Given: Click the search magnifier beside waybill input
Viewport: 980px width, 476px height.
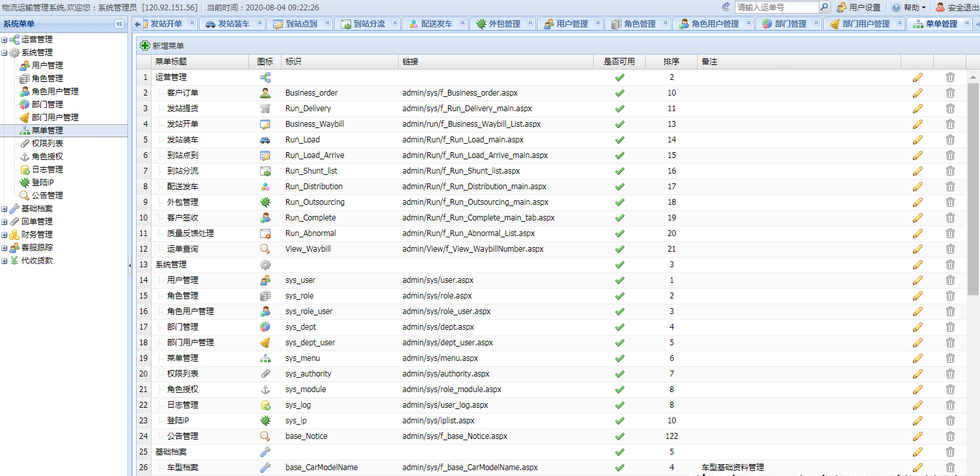Looking at the screenshot, I should (x=824, y=7).
